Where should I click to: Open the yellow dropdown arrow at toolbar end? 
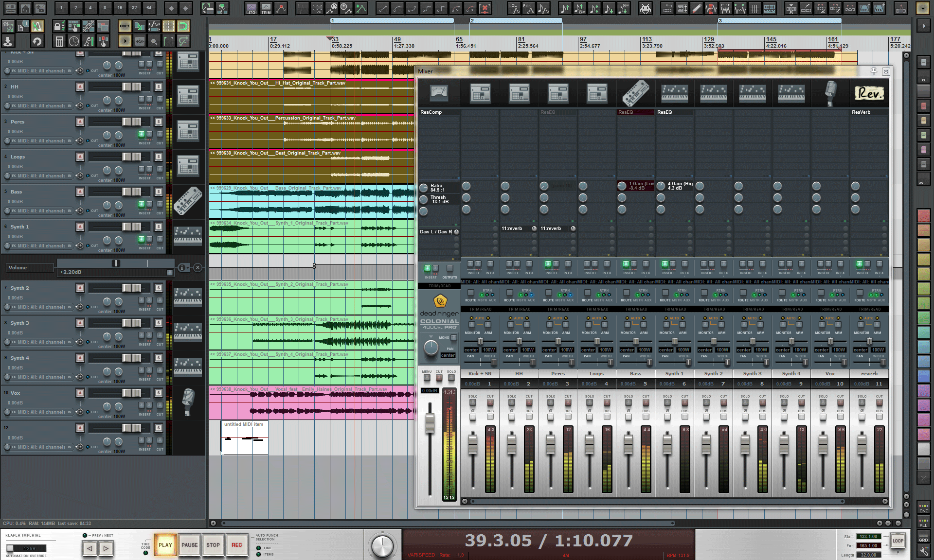point(922,8)
